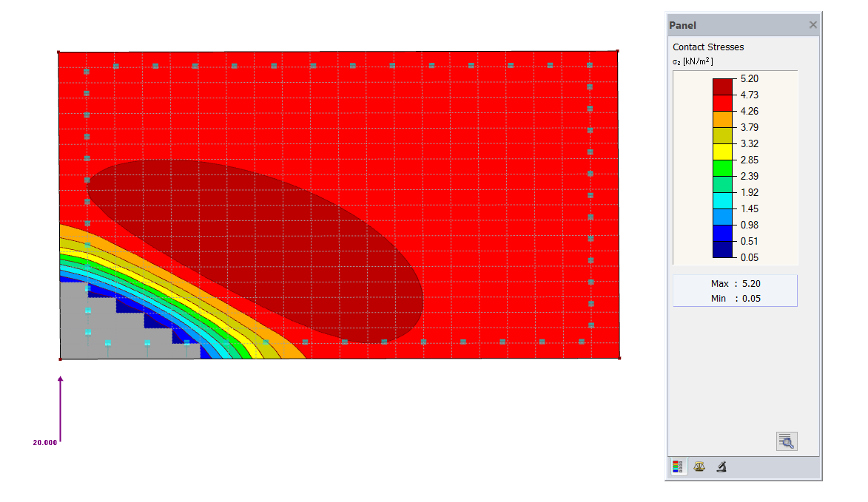Image resolution: width=868 pixels, height=502 pixels.
Task: Pick the mint green 2.39 swatch
Action: pyautogui.click(x=722, y=185)
